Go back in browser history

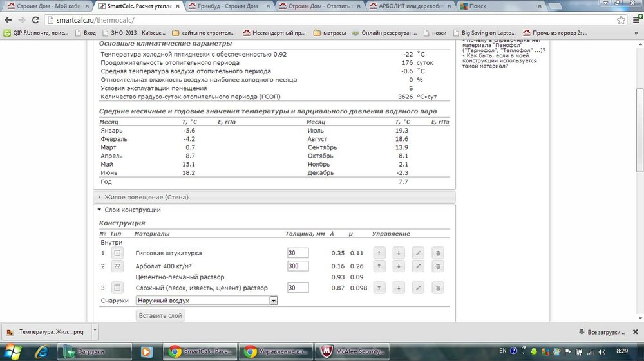coord(8,20)
